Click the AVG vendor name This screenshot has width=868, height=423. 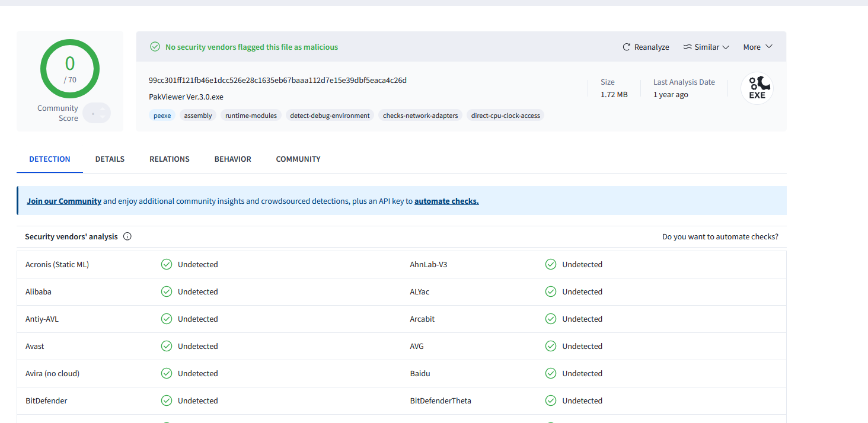417,346
